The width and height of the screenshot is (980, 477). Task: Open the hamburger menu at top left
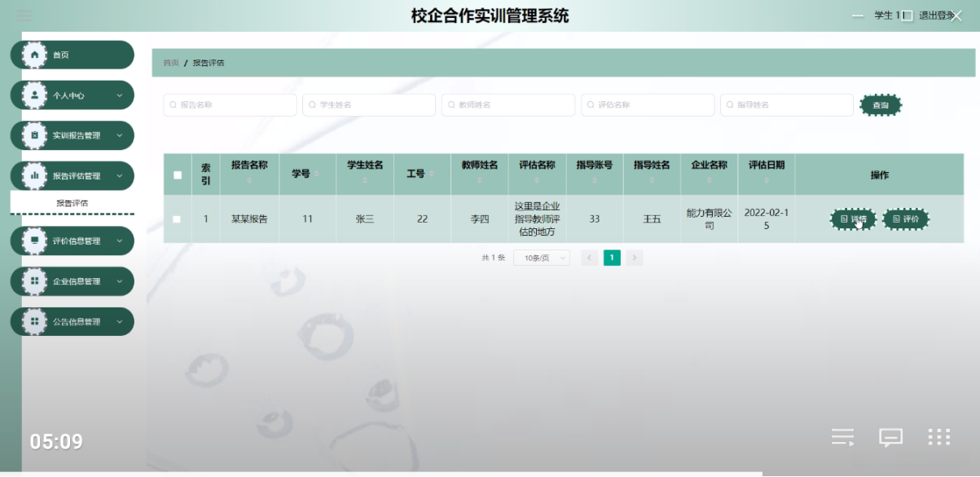tap(24, 15)
